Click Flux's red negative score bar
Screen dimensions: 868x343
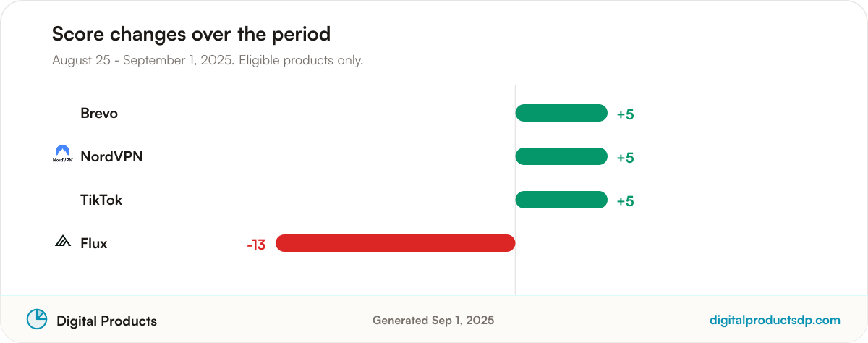tap(395, 243)
